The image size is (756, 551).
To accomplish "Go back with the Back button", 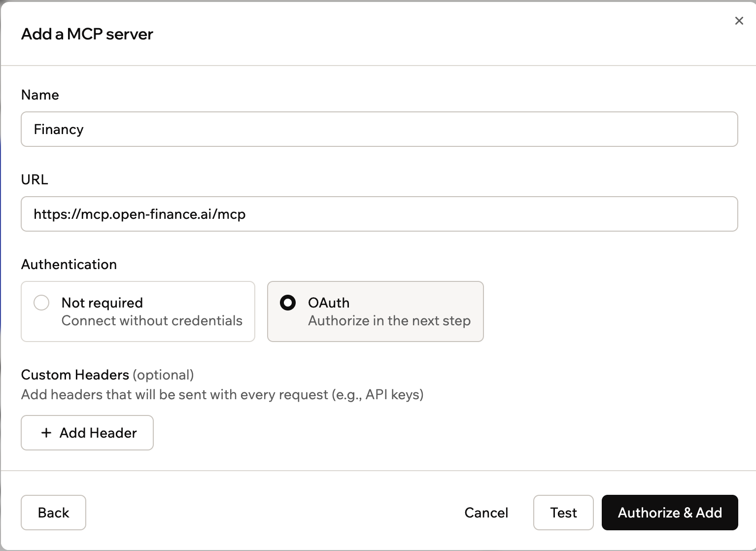I will point(53,513).
